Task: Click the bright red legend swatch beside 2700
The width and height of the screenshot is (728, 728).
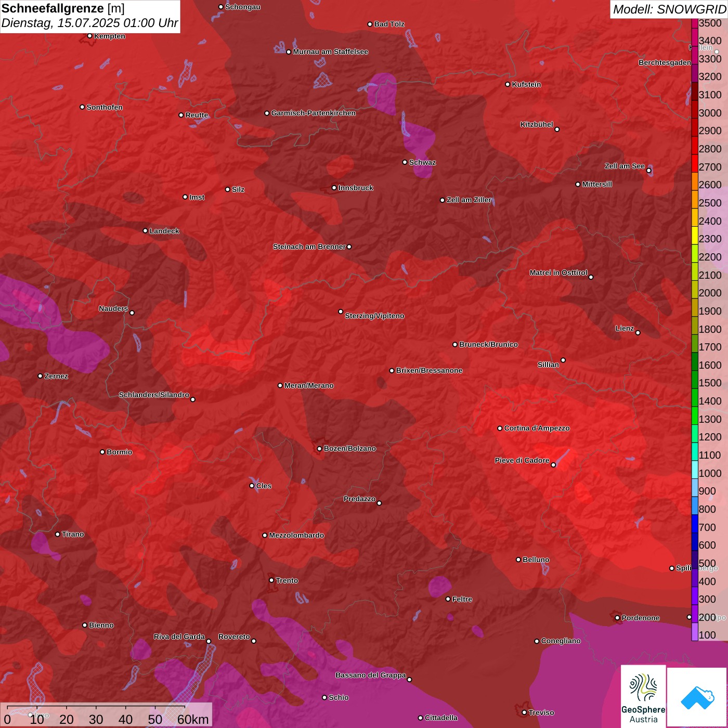Action: click(x=695, y=163)
